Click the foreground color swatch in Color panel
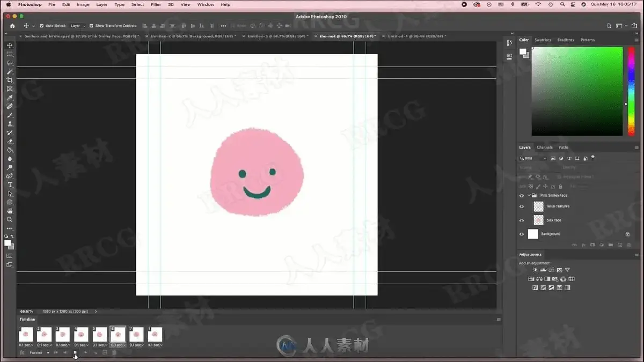 tap(523, 52)
